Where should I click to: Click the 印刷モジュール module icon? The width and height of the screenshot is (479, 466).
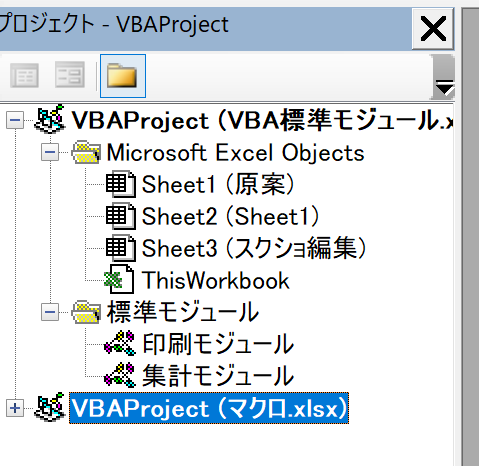tap(120, 343)
